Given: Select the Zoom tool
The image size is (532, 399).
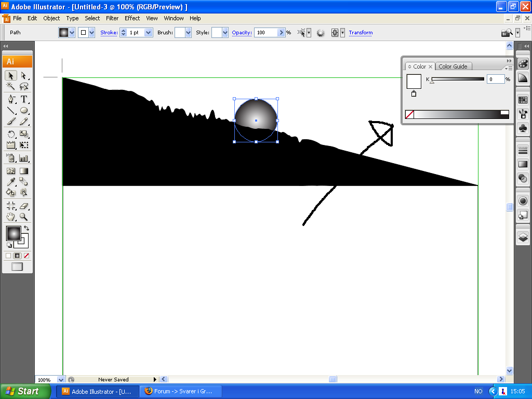Looking at the screenshot, I should pos(24,217).
